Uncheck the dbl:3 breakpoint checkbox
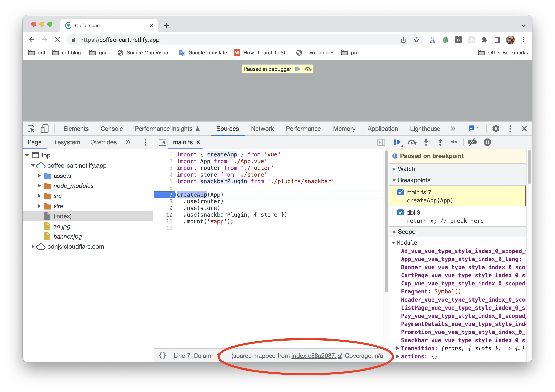 point(400,212)
